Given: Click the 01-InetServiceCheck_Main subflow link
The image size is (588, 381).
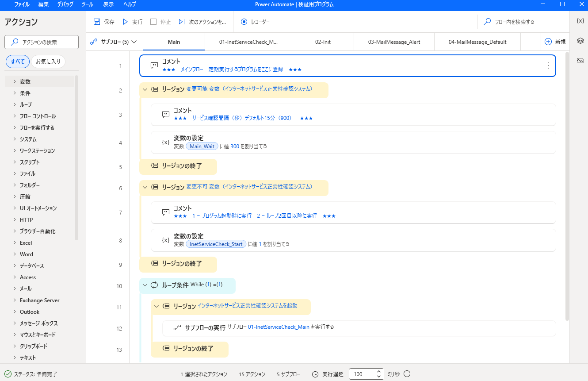Looking at the screenshot, I should pos(279,327).
